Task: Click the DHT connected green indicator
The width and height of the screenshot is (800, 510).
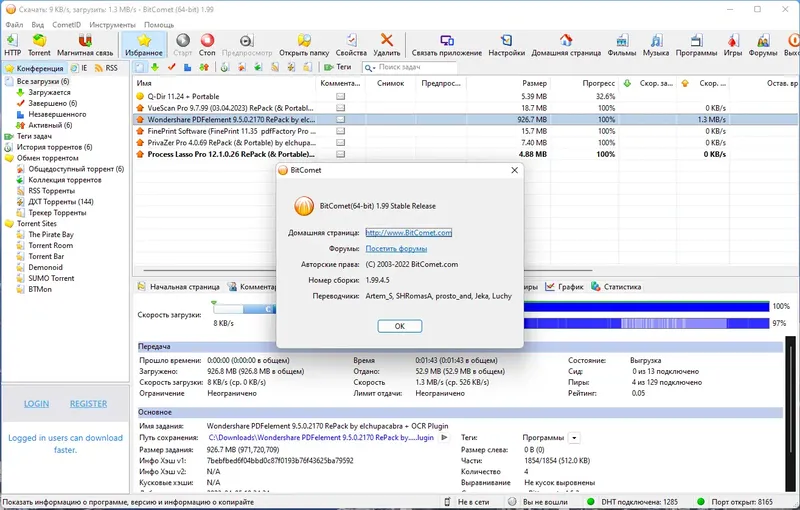Action: coord(591,502)
